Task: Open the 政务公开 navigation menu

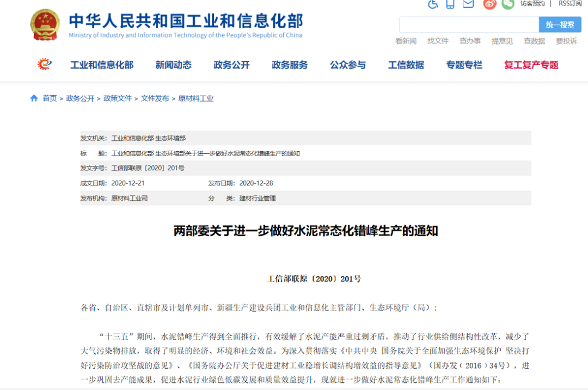Action: tap(231, 65)
